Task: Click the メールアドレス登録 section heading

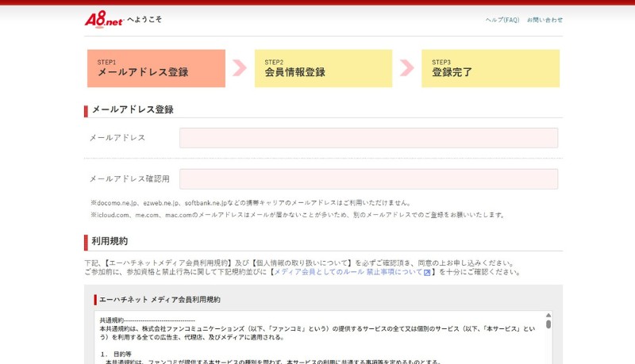Action: click(133, 109)
